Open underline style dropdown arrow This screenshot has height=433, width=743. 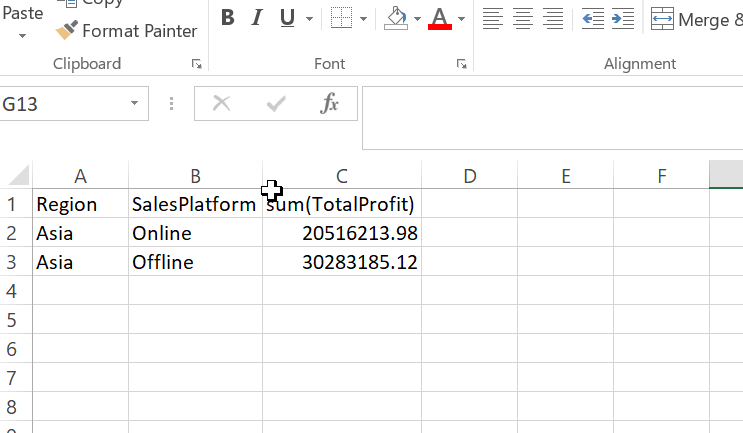coord(309,19)
